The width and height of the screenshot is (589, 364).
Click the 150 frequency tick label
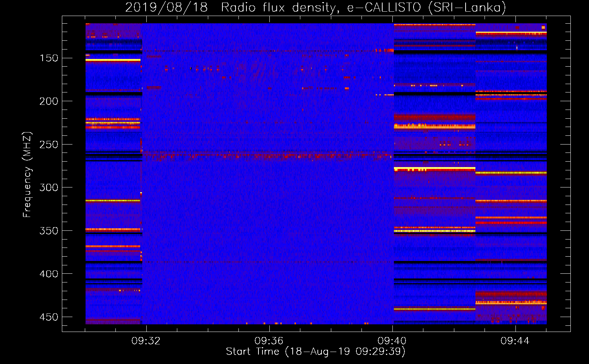click(x=49, y=58)
